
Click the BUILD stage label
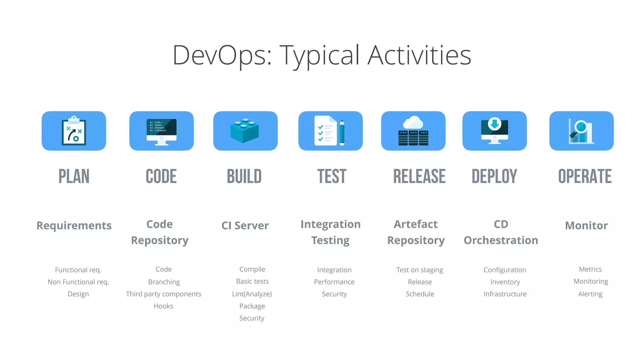(244, 176)
